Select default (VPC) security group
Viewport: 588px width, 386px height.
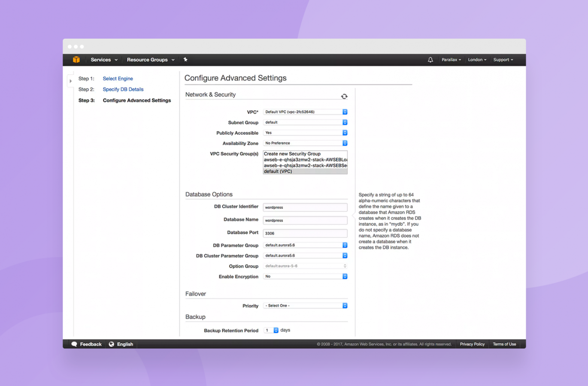click(305, 171)
